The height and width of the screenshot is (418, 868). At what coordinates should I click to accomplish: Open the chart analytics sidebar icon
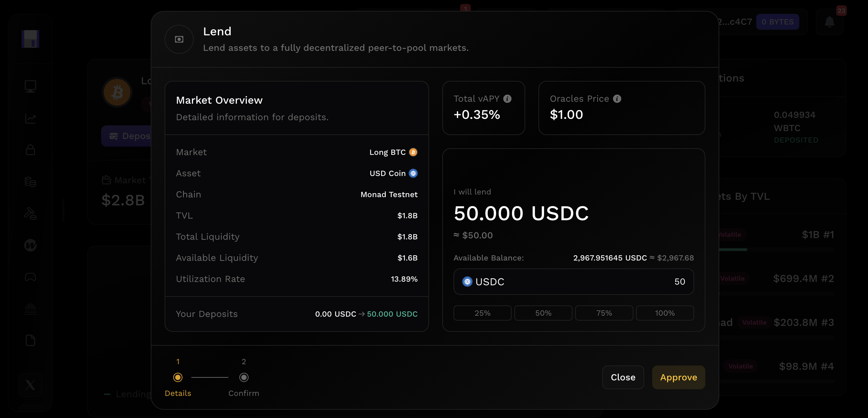pos(30,119)
